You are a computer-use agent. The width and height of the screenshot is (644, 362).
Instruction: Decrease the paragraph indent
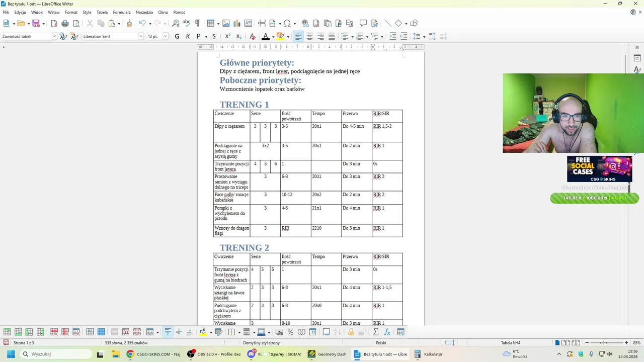[404, 36]
